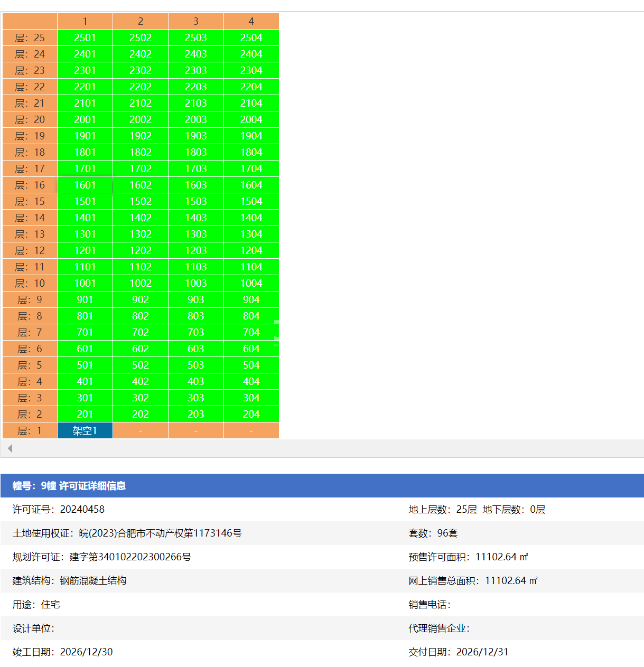Click column header 4

[x=251, y=21]
